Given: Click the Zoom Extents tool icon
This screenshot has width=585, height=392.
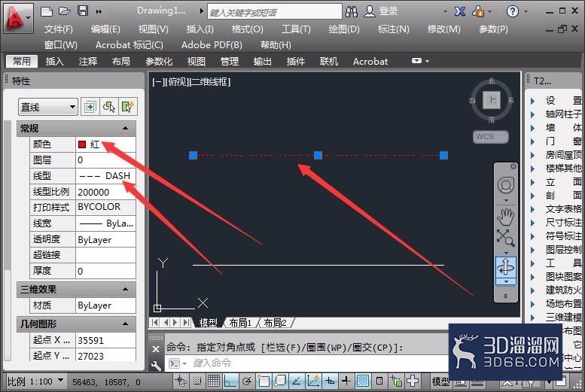Looking at the screenshot, I should point(505,238).
